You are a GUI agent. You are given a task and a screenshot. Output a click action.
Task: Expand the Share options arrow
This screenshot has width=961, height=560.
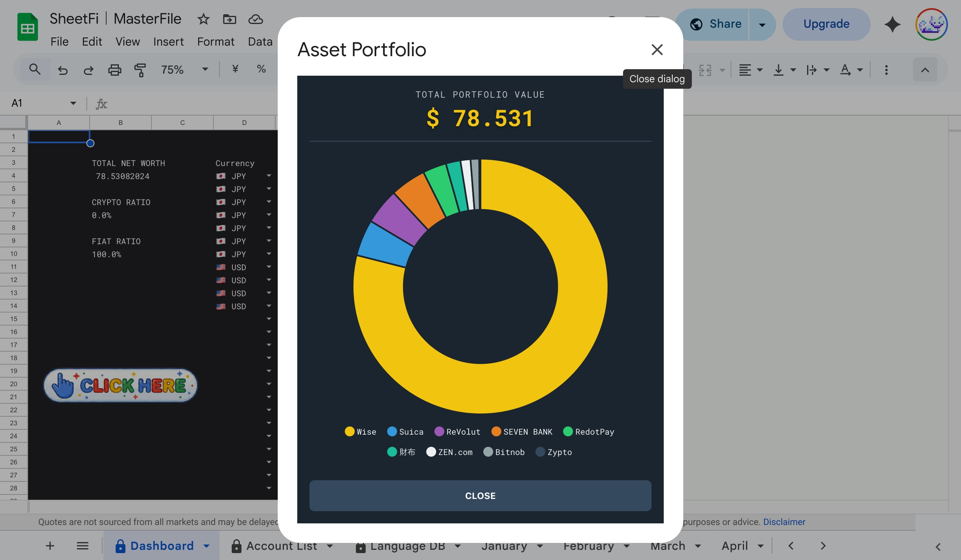click(762, 24)
